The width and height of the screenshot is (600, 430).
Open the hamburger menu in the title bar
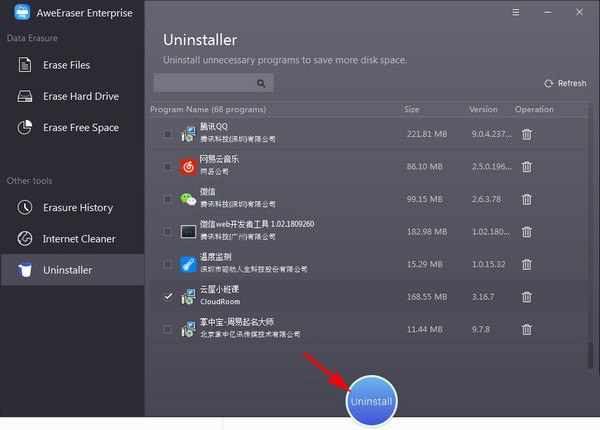(x=516, y=12)
